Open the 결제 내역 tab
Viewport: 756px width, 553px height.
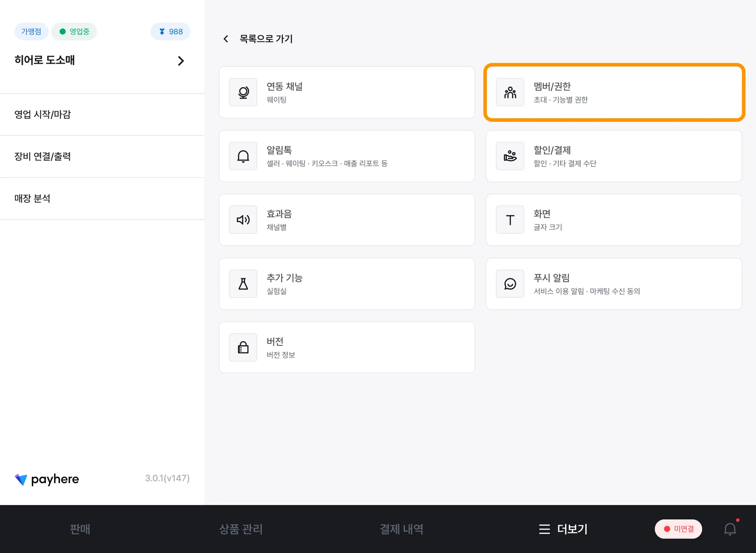(x=401, y=529)
